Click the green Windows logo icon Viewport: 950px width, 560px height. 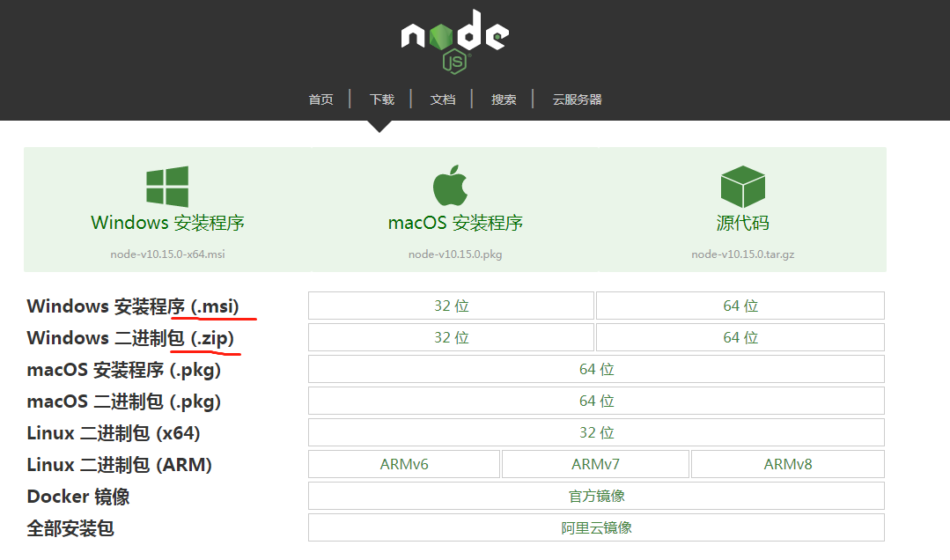coord(167,187)
